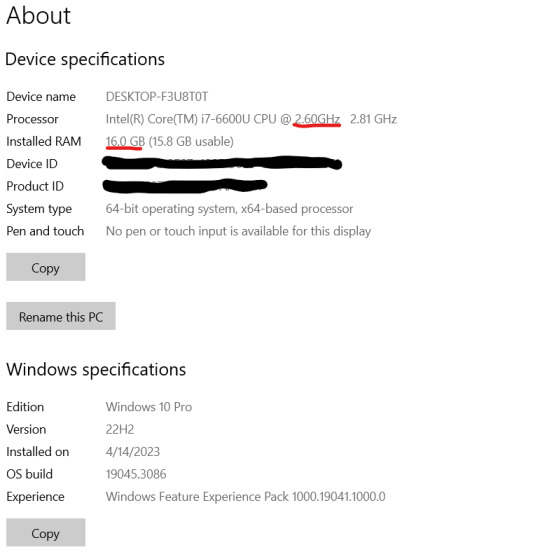Click the Edition label
The width and height of the screenshot is (540, 552).
pyautogui.click(x=25, y=407)
